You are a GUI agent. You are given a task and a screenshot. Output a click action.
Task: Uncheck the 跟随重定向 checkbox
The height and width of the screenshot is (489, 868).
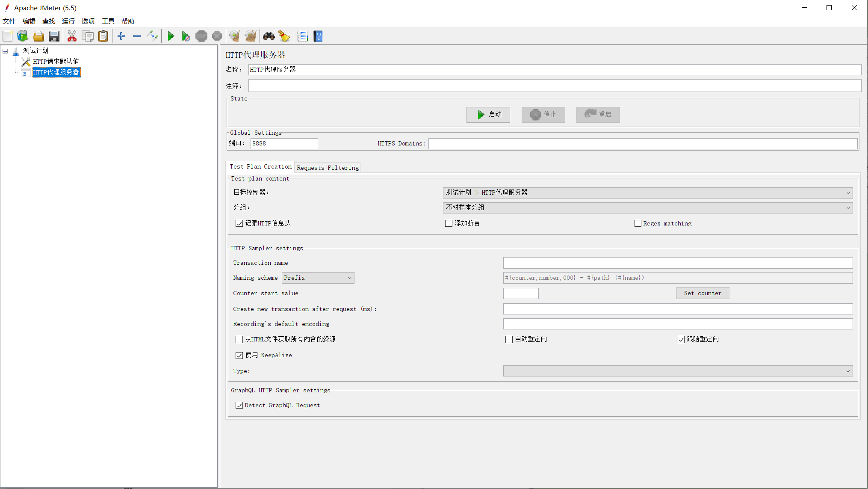(x=681, y=339)
